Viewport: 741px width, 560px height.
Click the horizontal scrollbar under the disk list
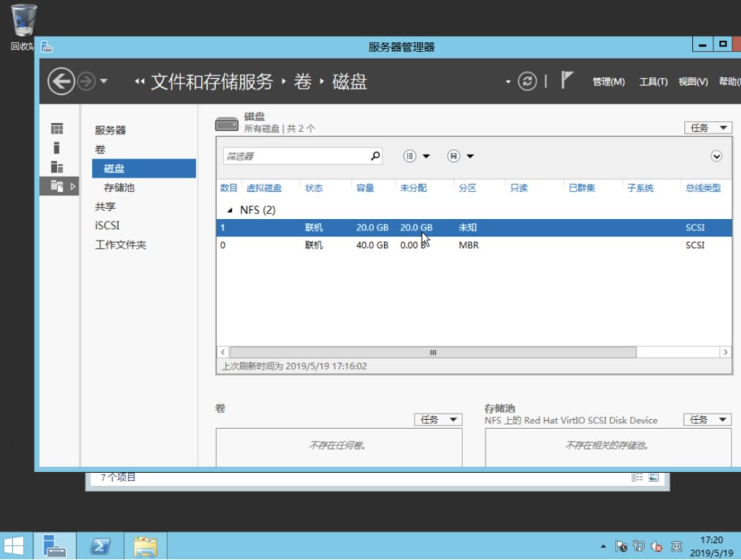(432, 352)
